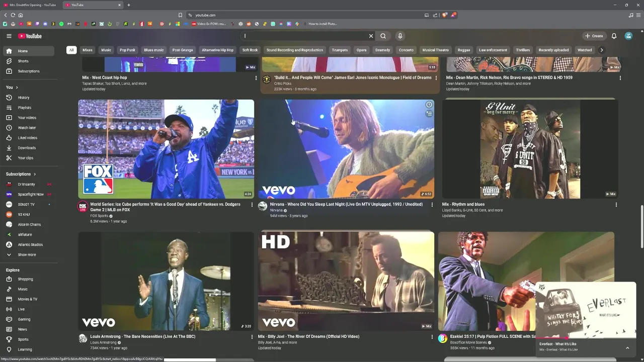Open the Nirvana Where Did You Sleep title

(346, 205)
